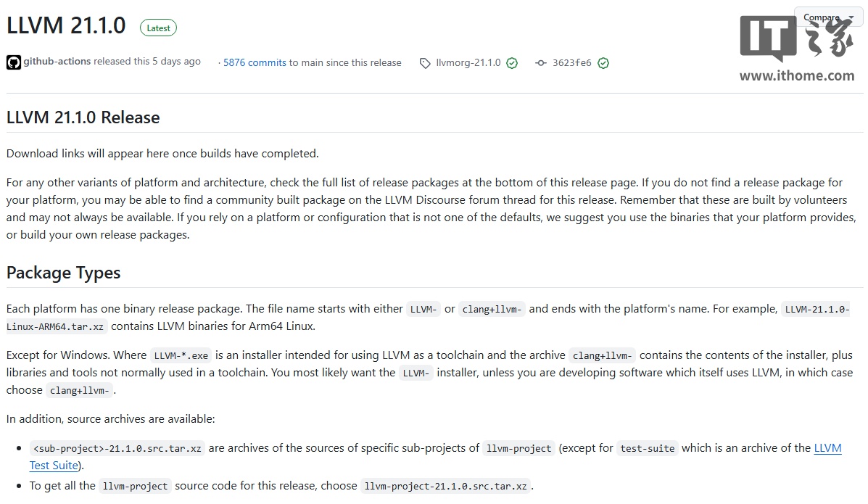The width and height of the screenshot is (868, 504).
Task: Click the 'LLVM 21.1.0 Release' heading
Action: click(x=83, y=117)
